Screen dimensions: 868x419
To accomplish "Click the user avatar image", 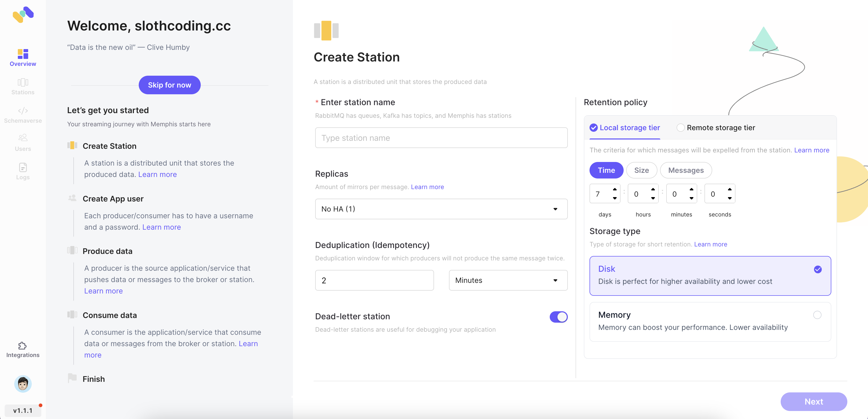I will point(23,384).
